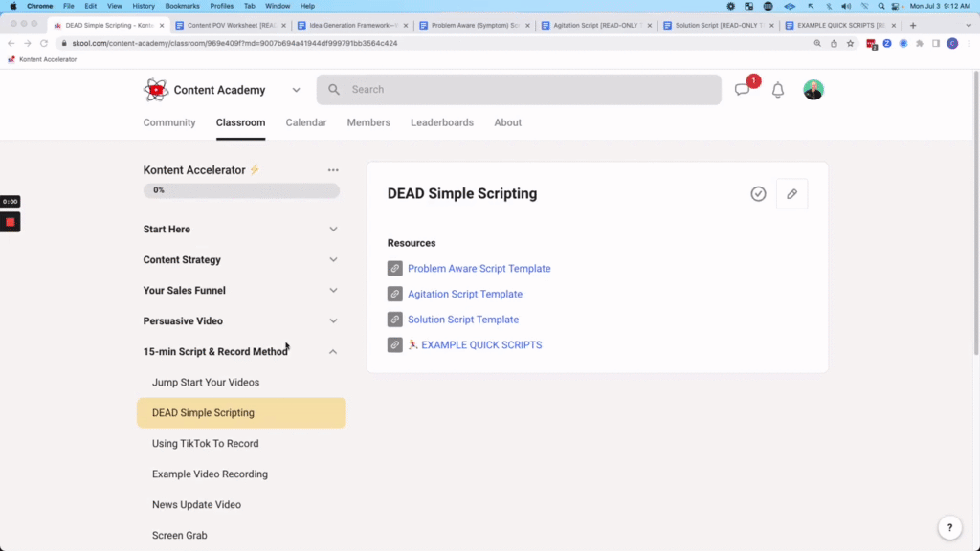The width and height of the screenshot is (980, 551).
Task: Open Chrome Profiles menu
Action: click(x=221, y=6)
